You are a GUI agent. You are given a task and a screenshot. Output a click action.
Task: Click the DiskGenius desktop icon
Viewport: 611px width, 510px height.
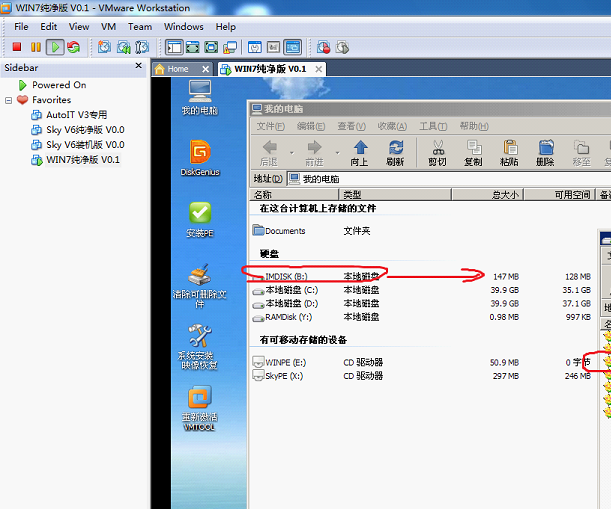200,158
